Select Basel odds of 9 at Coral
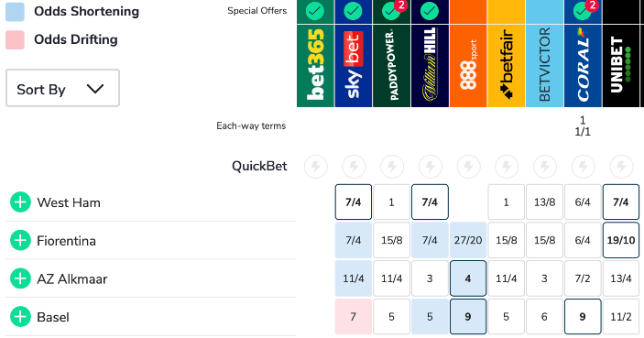Viewport: 644px width, 338px height. (x=583, y=317)
